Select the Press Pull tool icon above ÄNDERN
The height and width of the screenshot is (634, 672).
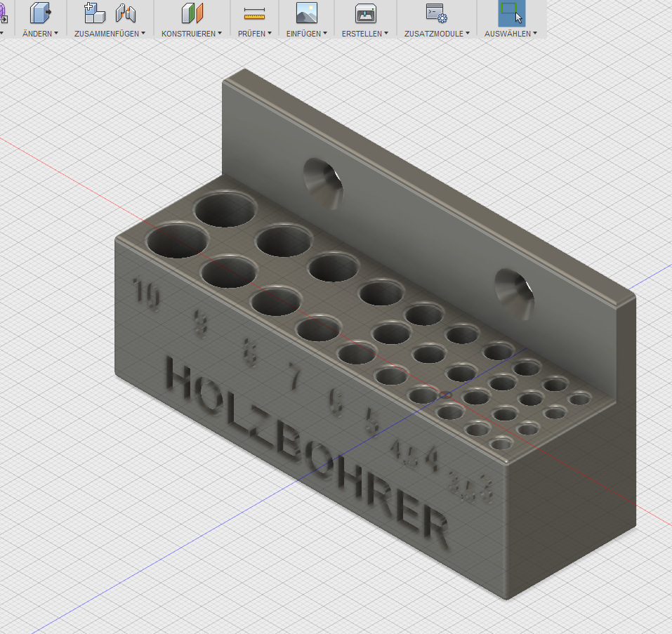[40, 13]
